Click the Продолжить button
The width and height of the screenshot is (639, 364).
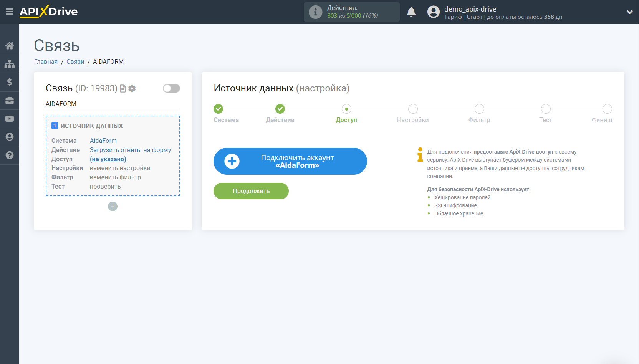point(251,191)
